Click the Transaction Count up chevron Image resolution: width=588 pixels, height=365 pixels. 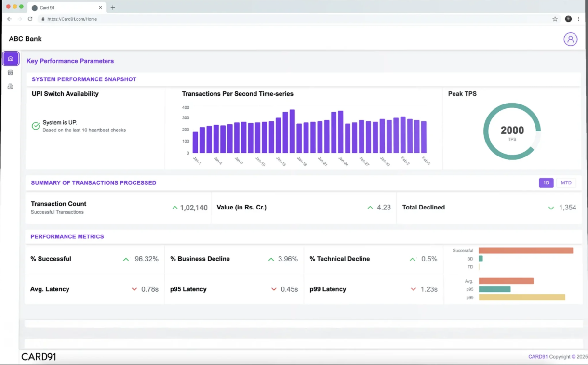click(175, 208)
